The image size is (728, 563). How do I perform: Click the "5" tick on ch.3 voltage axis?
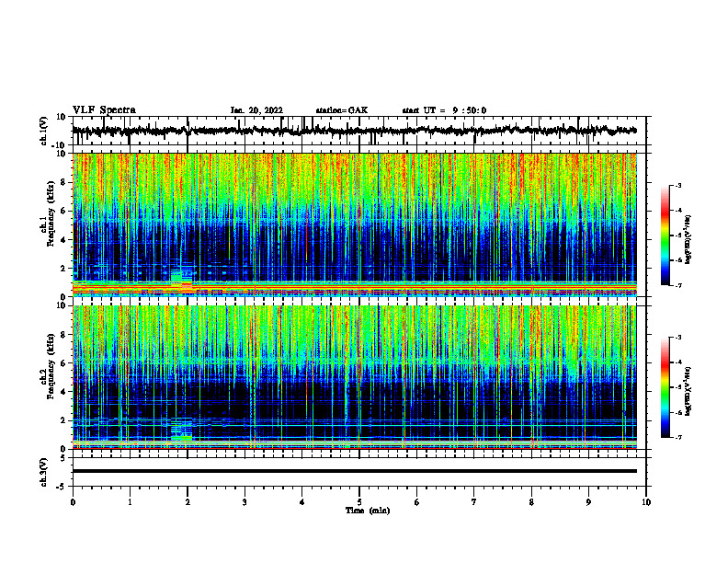coord(63,458)
